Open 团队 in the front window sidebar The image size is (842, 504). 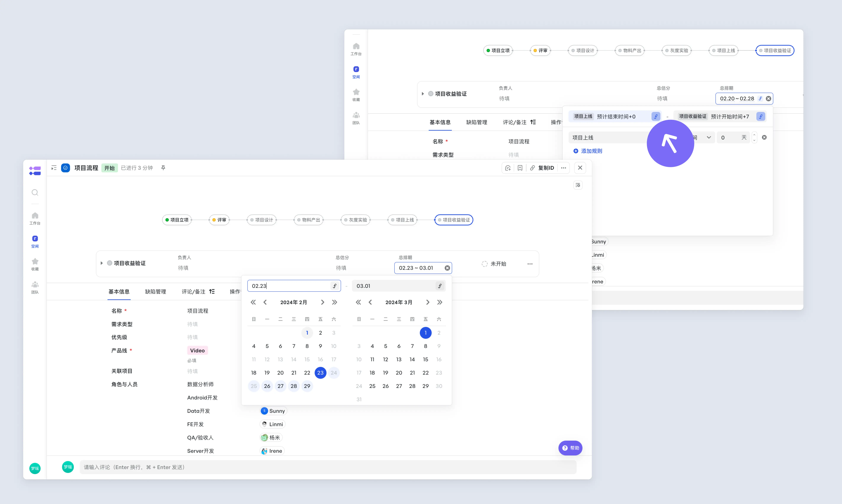point(35,287)
